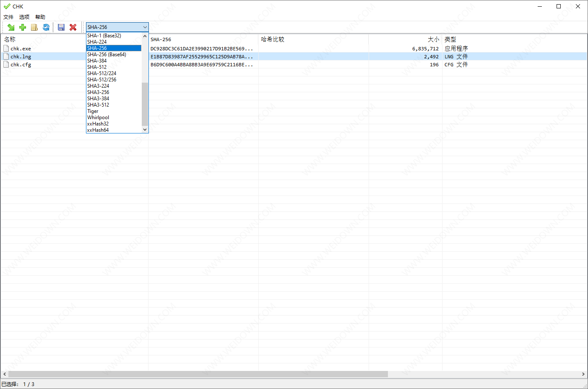Open the 选项 menu

pyautogui.click(x=24, y=17)
